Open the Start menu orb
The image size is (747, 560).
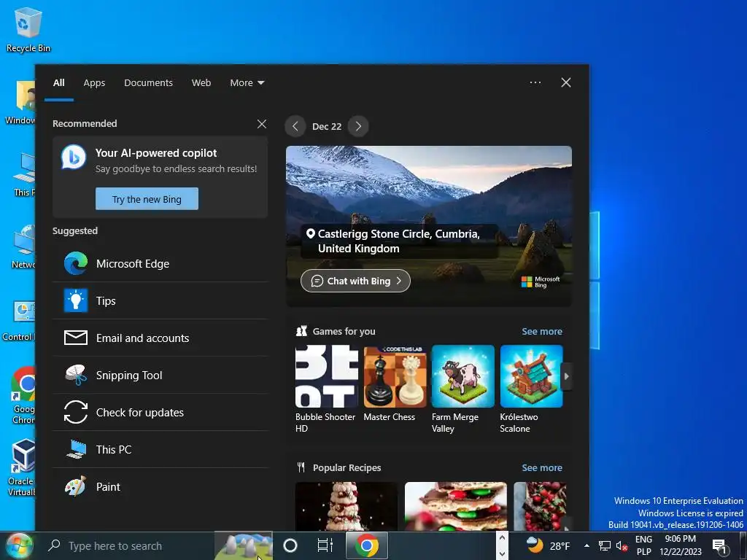tap(18, 545)
